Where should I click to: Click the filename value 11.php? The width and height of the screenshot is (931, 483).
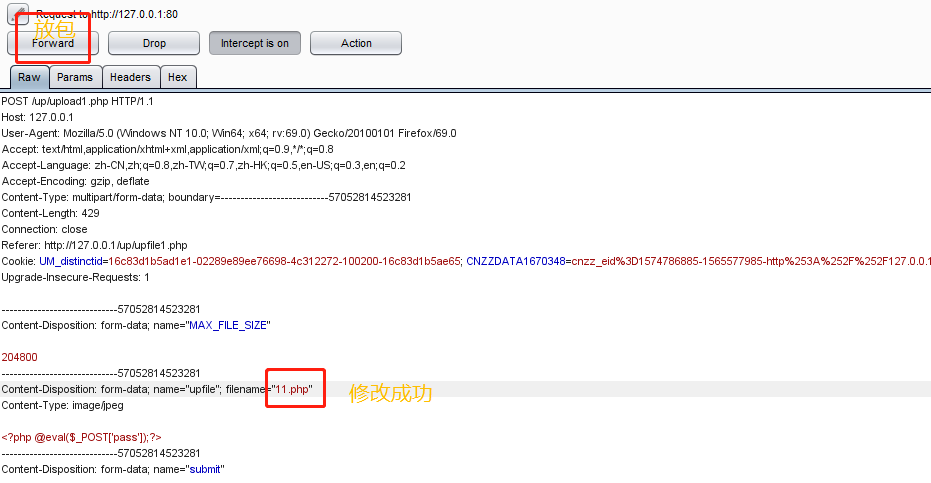pos(292,389)
